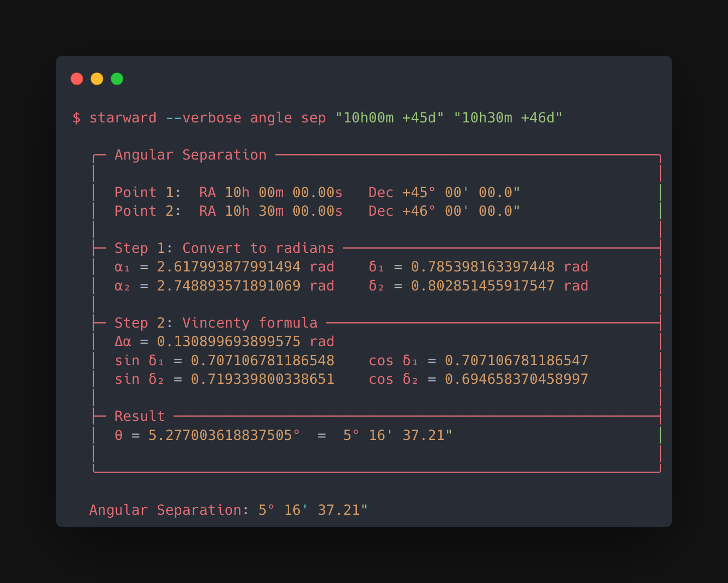728x583 pixels.
Task: Click the Δα value in Step 2
Action: [224, 341]
